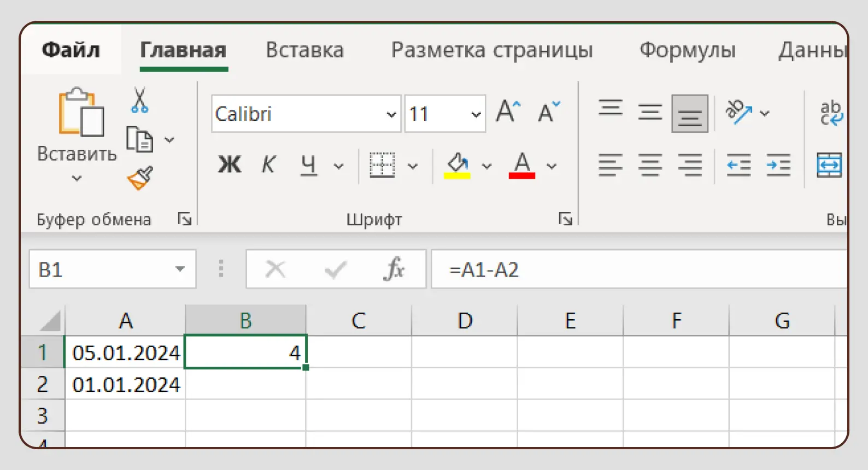Click the Borders icon
Viewport: 868px width, 470px height.
[382, 165]
